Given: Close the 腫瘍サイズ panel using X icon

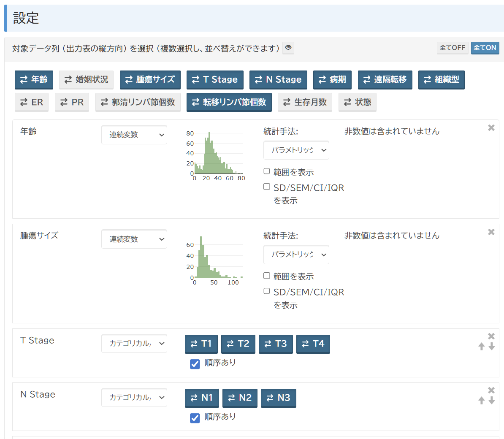Looking at the screenshot, I should (x=491, y=232).
